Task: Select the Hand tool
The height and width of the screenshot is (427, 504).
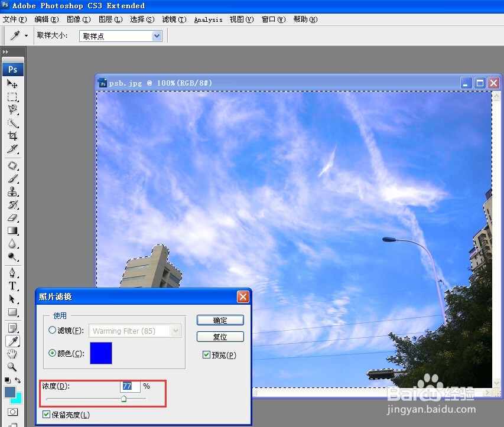Action: pos(13,354)
